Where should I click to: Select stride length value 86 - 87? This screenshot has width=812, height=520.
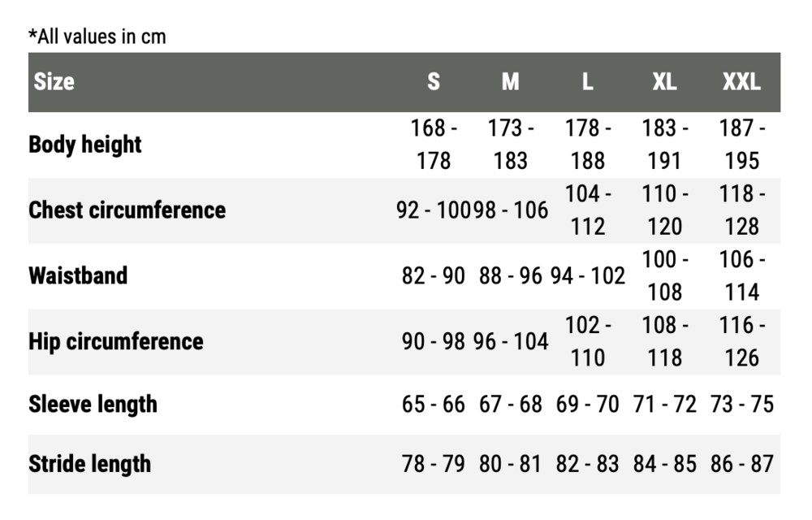pos(741,464)
